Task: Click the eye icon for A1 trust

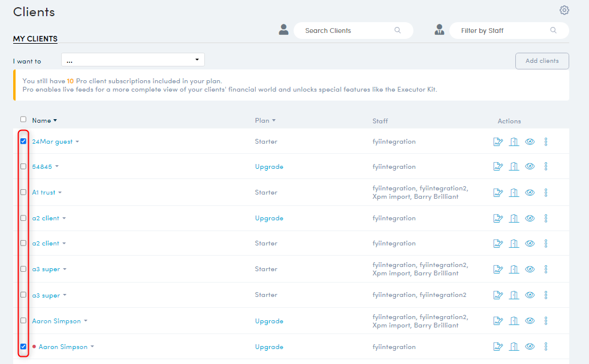Action: [530, 193]
